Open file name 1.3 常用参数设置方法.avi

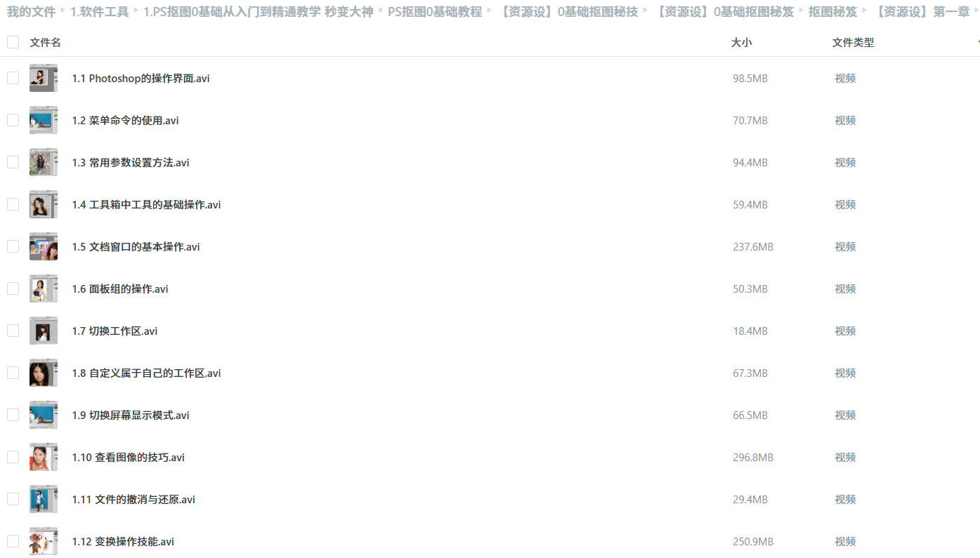click(x=131, y=163)
